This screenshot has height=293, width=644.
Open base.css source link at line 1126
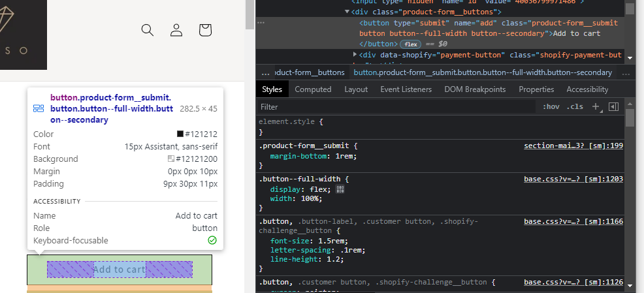pyautogui.click(x=573, y=283)
